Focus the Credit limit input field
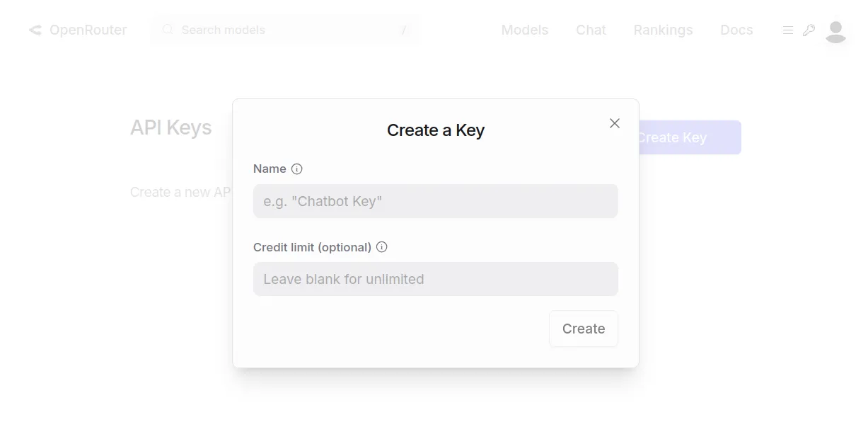The width and height of the screenshot is (868, 427). click(x=436, y=279)
